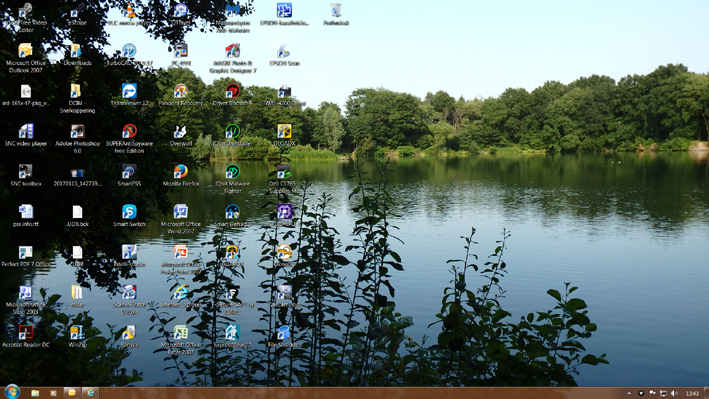709x399 pixels.
Task: Click the Acrobat Reader DC shortcut
Action: click(26, 337)
